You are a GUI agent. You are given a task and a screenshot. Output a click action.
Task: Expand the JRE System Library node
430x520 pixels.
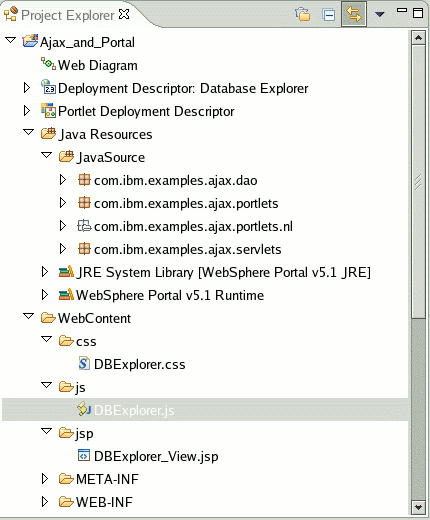pyautogui.click(x=44, y=272)
